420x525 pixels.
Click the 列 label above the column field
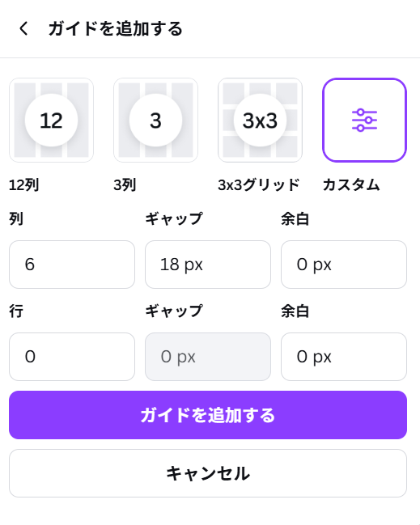click(x=16, y=219)
